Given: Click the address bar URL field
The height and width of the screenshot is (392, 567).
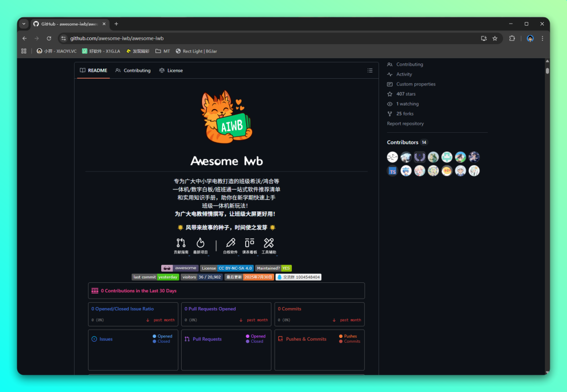Looking at the screenshot, I should [262, 38].
